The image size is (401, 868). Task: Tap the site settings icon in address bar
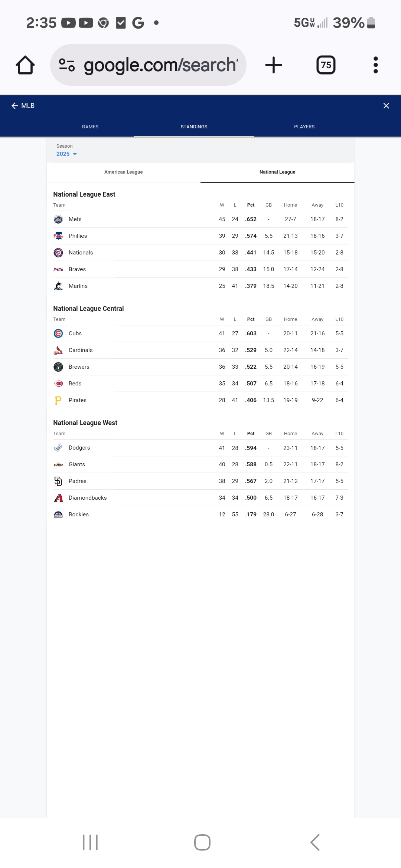pyautogui.click(x=67, y=65)
